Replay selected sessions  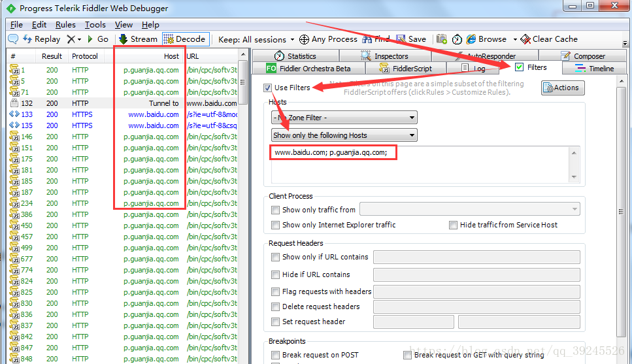click(42, 39)
